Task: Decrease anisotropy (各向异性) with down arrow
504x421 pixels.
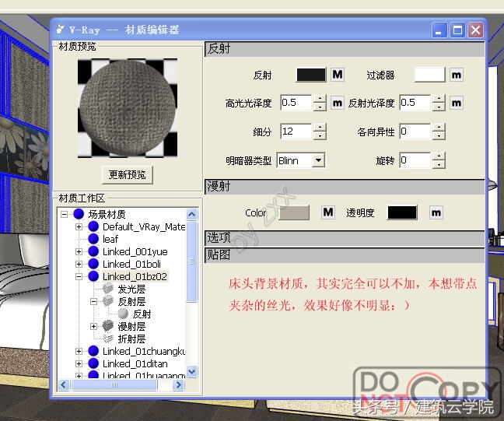Action: 439,135
